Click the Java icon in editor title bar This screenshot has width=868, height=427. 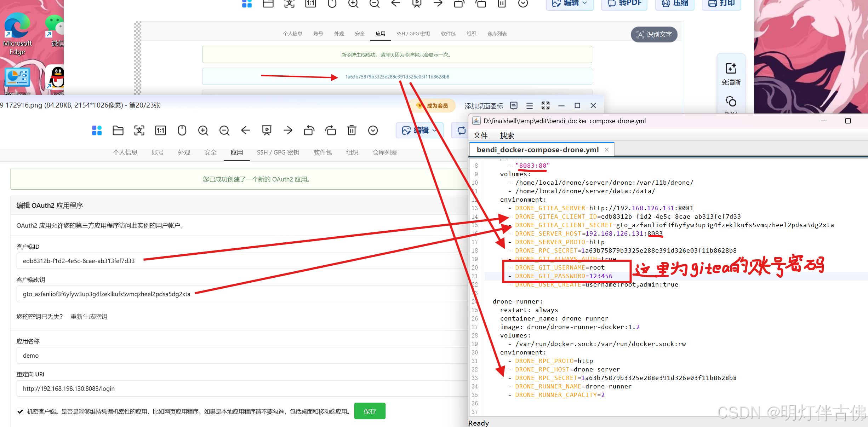(x=476, y=121)
